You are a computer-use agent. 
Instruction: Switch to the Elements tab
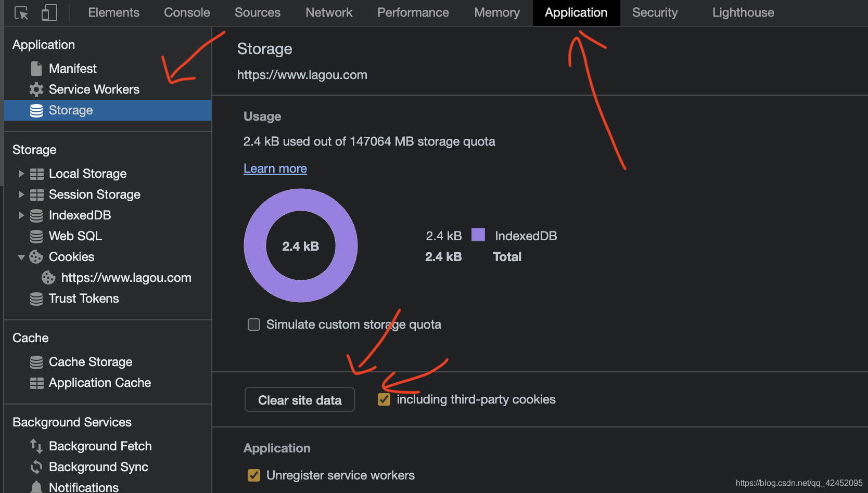pyautogui.click(x=113, y=12)
